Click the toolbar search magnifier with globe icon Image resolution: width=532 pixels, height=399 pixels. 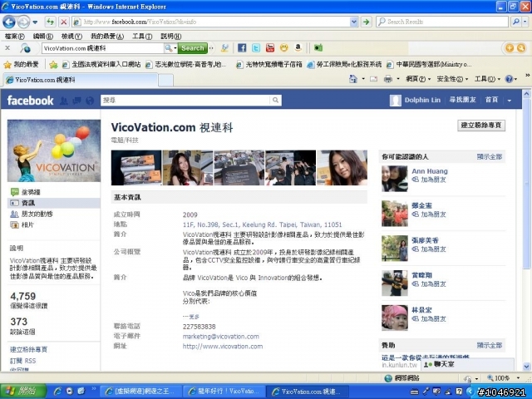[x=25, y=48]
